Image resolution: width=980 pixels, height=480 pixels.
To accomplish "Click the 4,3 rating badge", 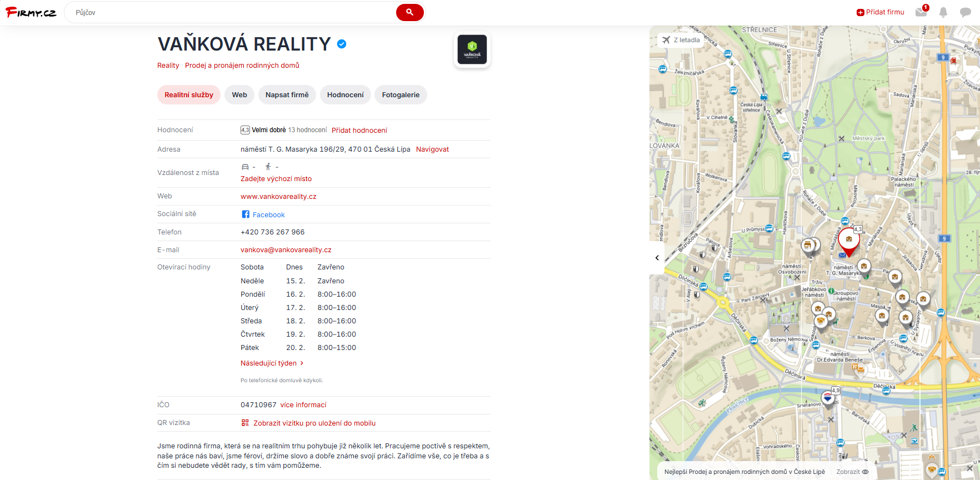I will [245, 130].
